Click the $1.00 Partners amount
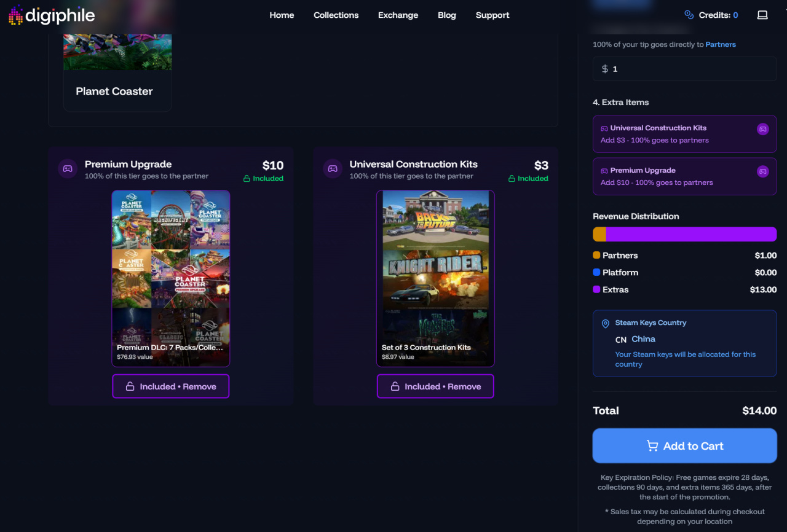 point(765,256)
